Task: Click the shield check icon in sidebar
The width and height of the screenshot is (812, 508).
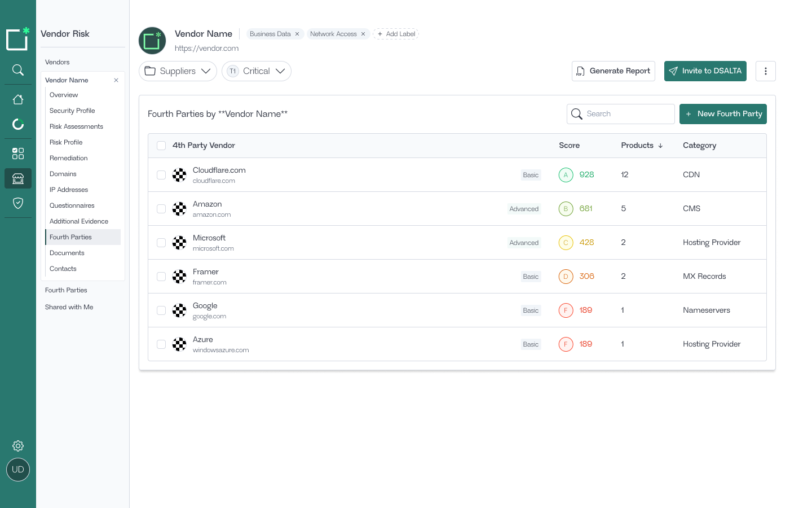Action: click(x=18, y=203)
